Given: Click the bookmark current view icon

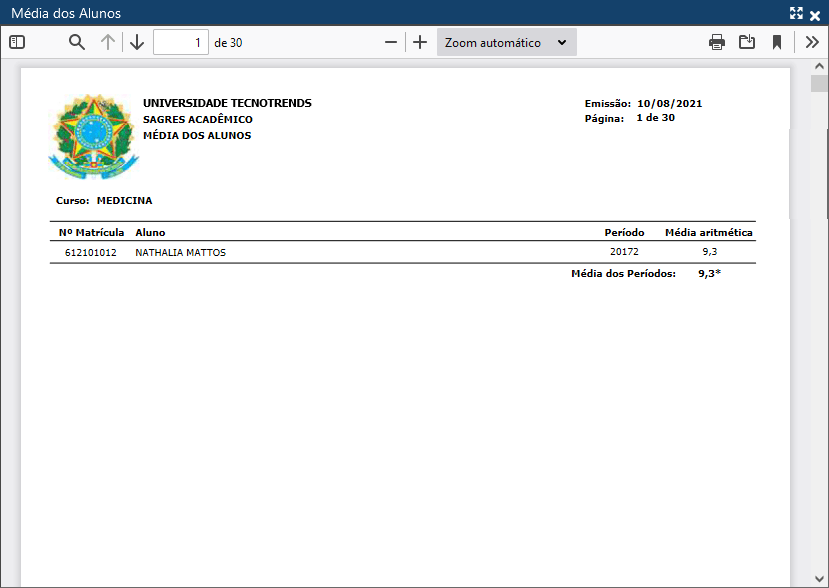Looking at the screenshot, I should (776, 42).
